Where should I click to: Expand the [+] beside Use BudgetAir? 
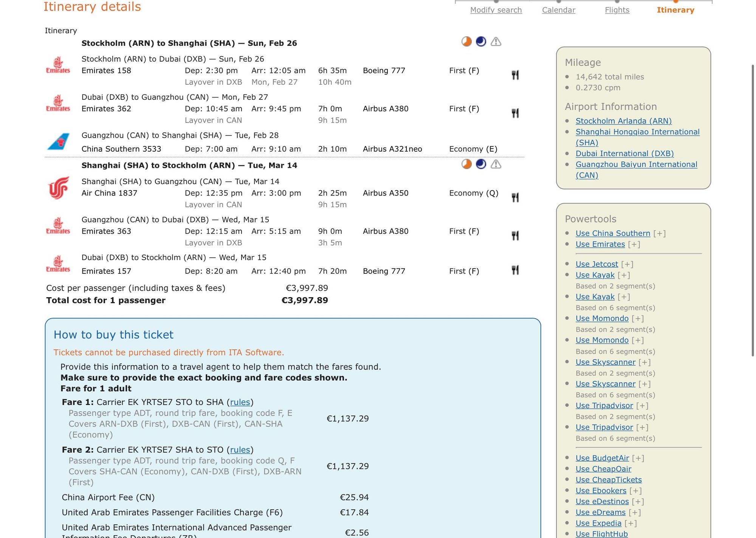pyautogui.click(x=638, y=458)
